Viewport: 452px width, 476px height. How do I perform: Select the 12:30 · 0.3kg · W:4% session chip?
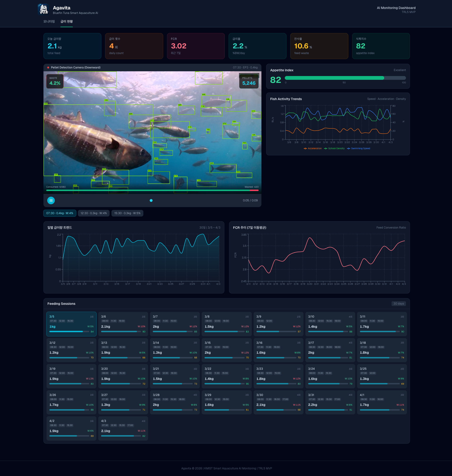(x=94, y=213)
